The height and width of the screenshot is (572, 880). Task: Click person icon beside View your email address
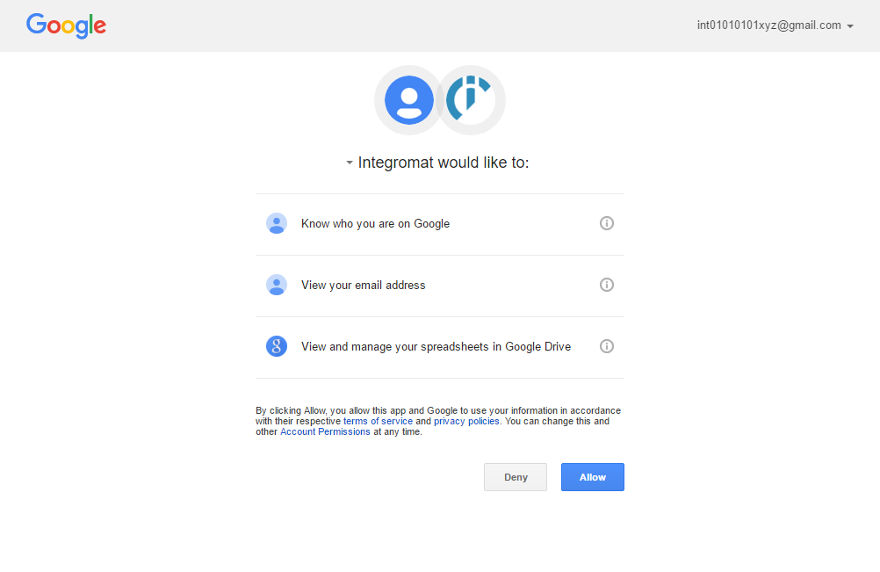[x=277, y=285]
